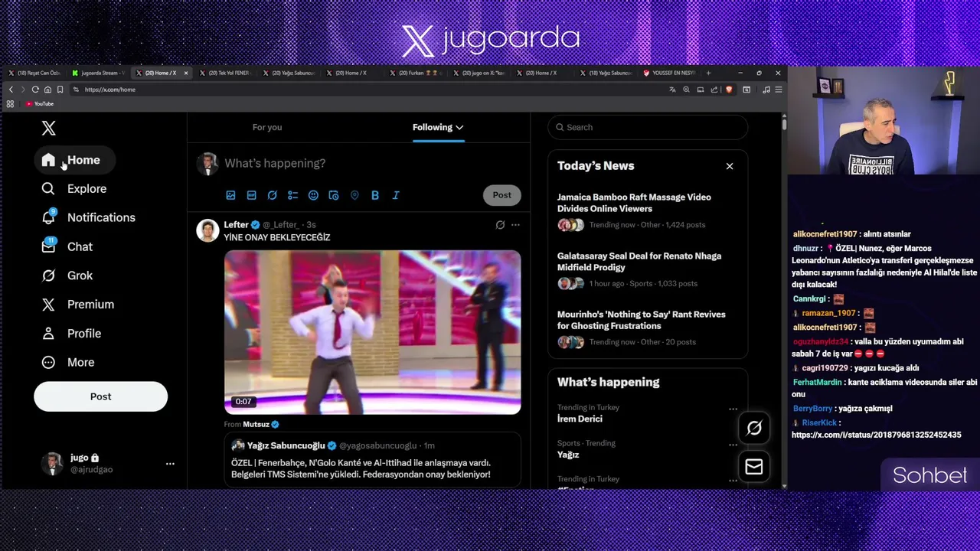Switch to the Reşat Can Özb tab
The width and height of the screenshot is (980, 551).
pos(35,73)
